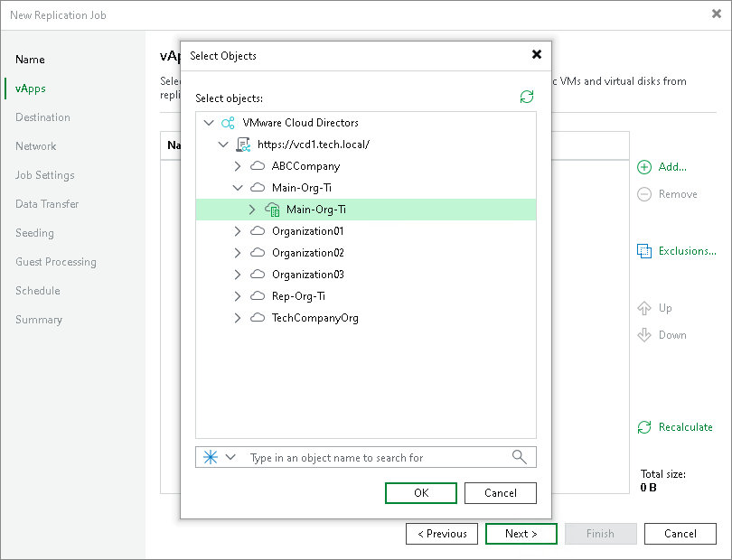Click Cancel in Select Objects dialog
This screenshot has width=732, height=560.
click(501, 493)
